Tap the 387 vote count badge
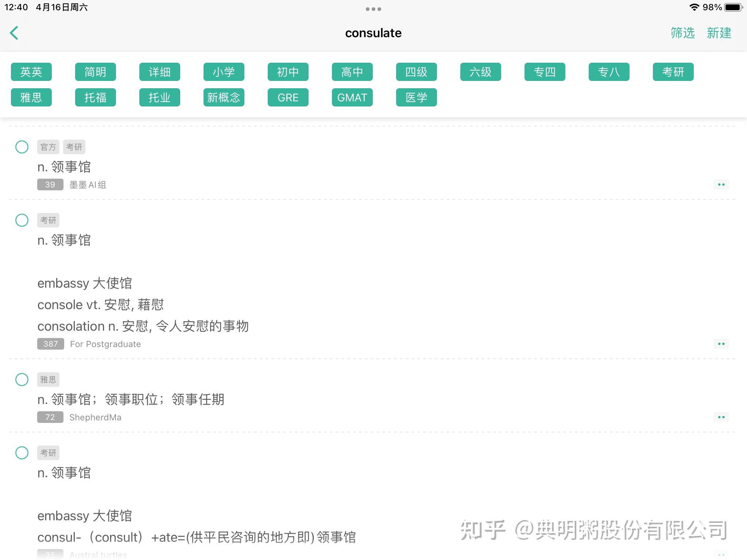This screenshot has width=747, height=560. tap(51, 344)
